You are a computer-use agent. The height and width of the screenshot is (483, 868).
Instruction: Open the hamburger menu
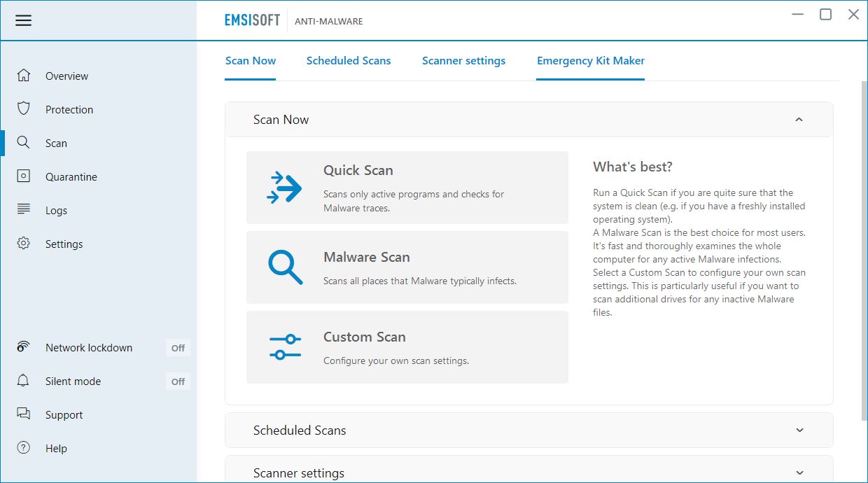tap(24, 20)
